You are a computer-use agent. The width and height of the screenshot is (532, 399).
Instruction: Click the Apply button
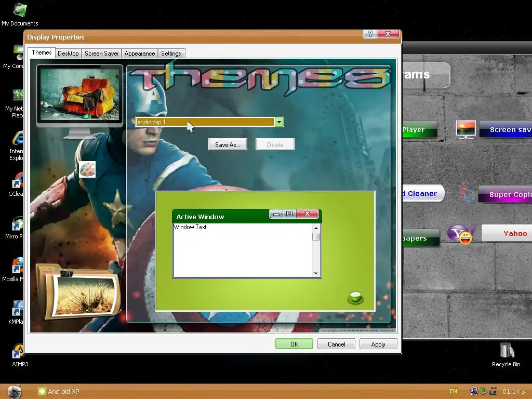[378, 344]
